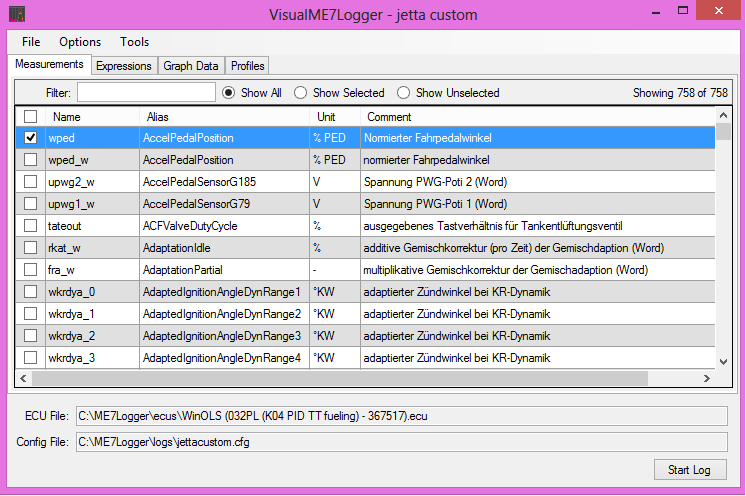This screenshot has width=746, height=496.
Task: Check the fra_w measurement checkbox
Action: pyautogui.click(x=30, y=270)
